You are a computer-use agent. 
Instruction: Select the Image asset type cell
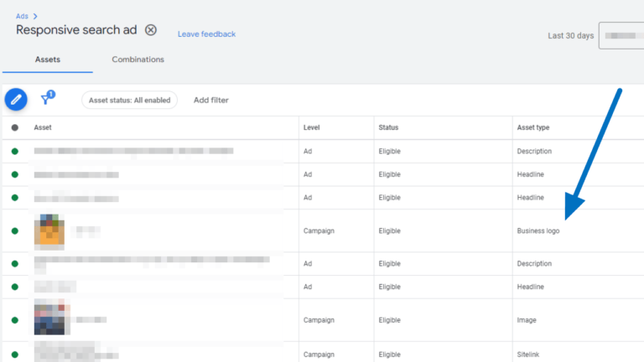(527, 320)
